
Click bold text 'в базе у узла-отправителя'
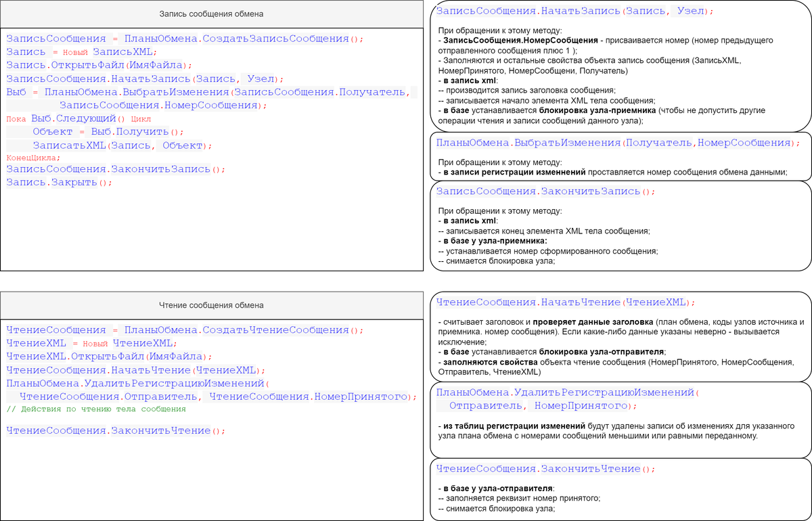(498, 489)
